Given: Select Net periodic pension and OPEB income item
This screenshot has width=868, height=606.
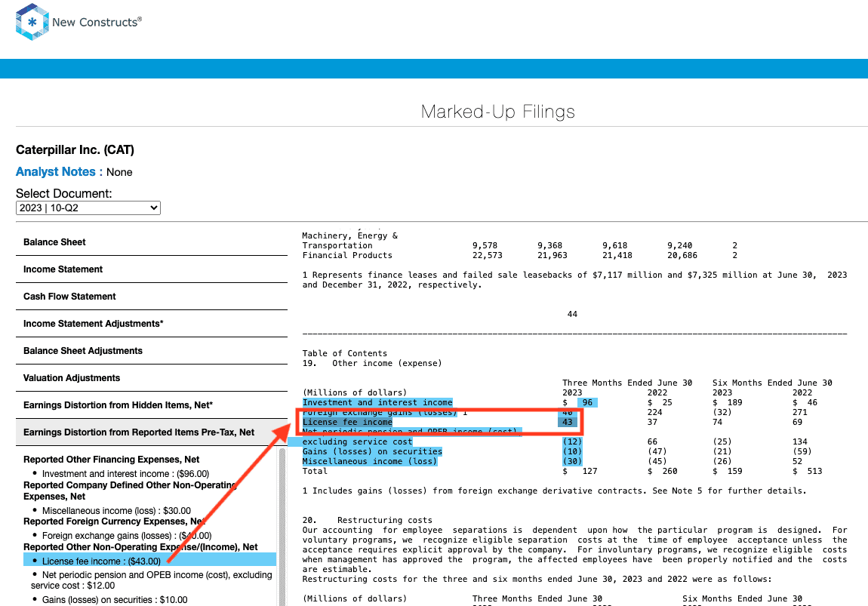Looking at the screenshot, I should point(151,580).
